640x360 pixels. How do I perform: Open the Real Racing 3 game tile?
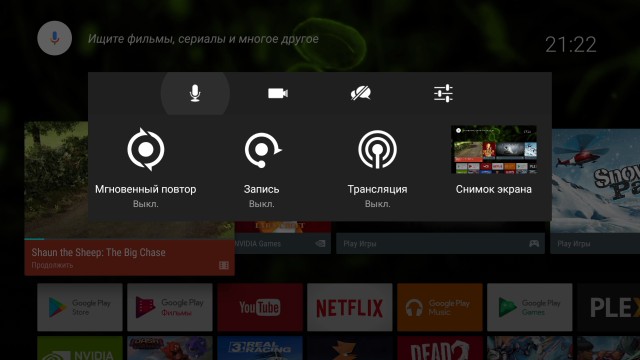pos(260,348)
